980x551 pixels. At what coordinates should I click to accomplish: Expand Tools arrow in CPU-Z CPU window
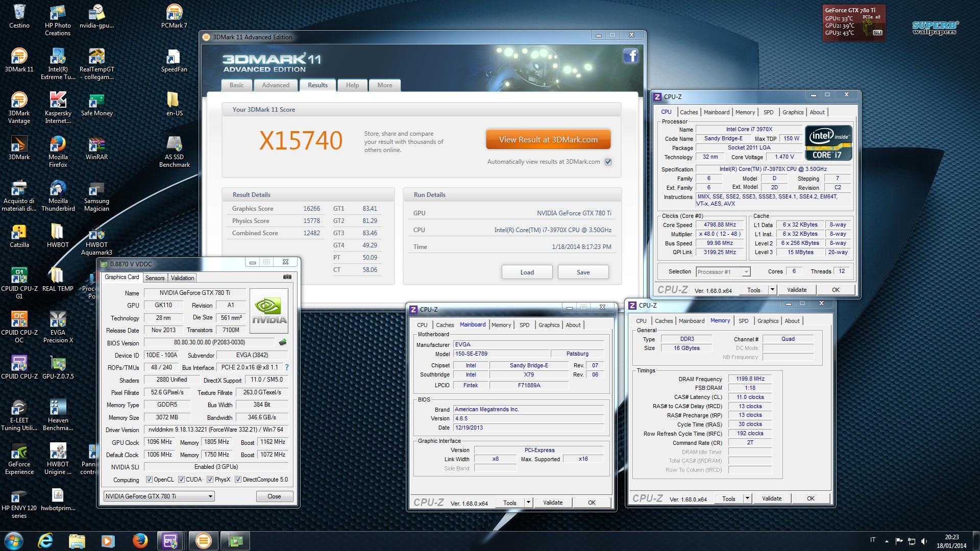coord(772,290)
